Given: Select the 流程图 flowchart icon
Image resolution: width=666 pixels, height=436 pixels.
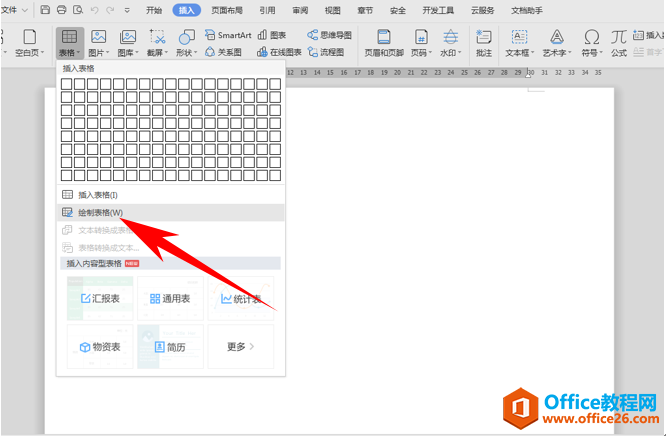Looking at the screenshot, I should click(x=326, y=52).
